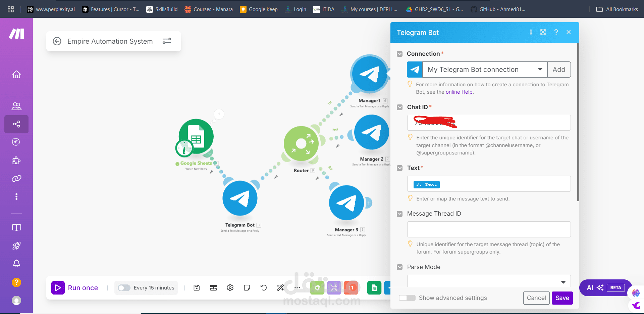Open the Team icon in left sidebar
644x314 pixels.
(16, 106)
